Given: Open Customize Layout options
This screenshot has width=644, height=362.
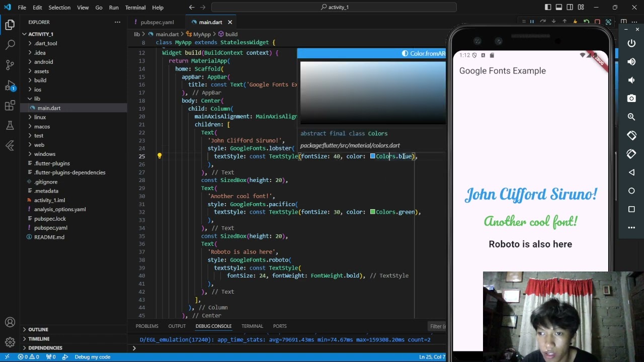Looking at the screenshot, I should point(581,8).
